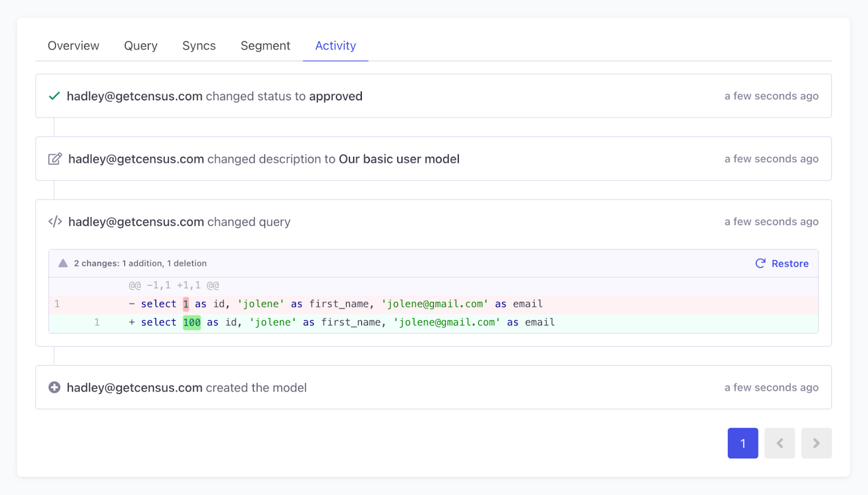
Task: Click the Restore button
Action: click(790, 263)
